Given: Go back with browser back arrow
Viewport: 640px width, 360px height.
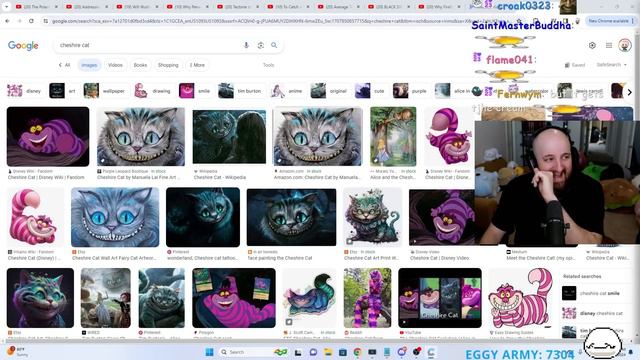Looking at the screenshot, I should pyautogui.click(x=7, y=21).
